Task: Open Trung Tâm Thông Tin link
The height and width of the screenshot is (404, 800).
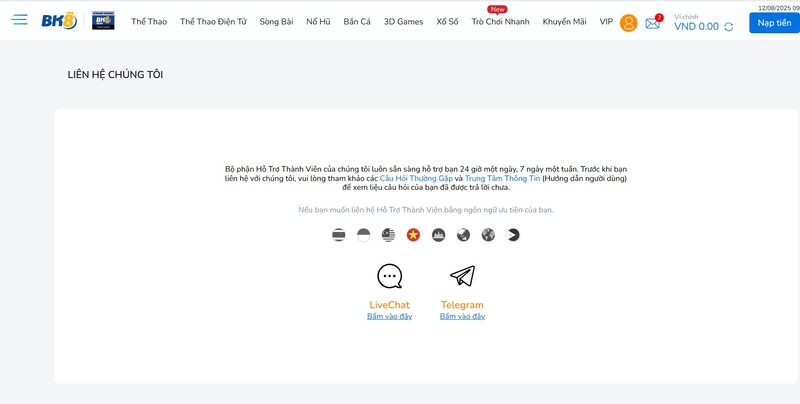Action: (503, 179)
